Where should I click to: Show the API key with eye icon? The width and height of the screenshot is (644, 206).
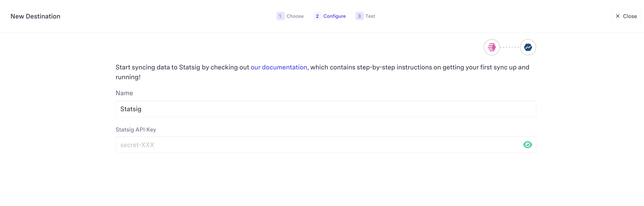527,145
